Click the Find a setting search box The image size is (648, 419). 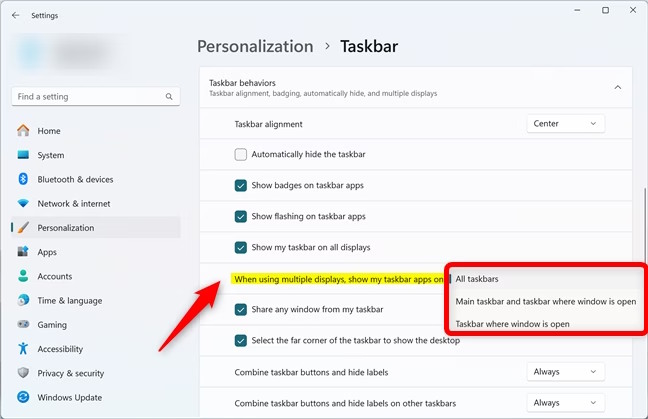pos(96,96)
